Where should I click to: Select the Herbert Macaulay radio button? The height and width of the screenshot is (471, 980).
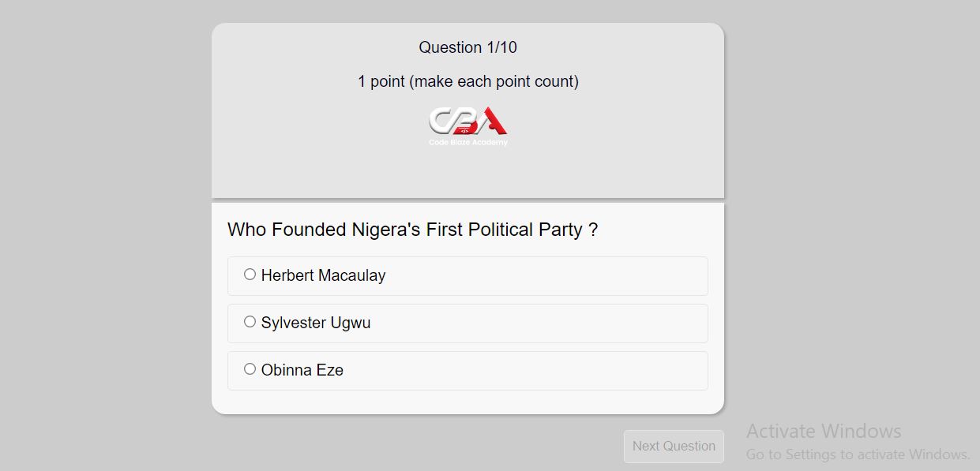pos(250,275)
